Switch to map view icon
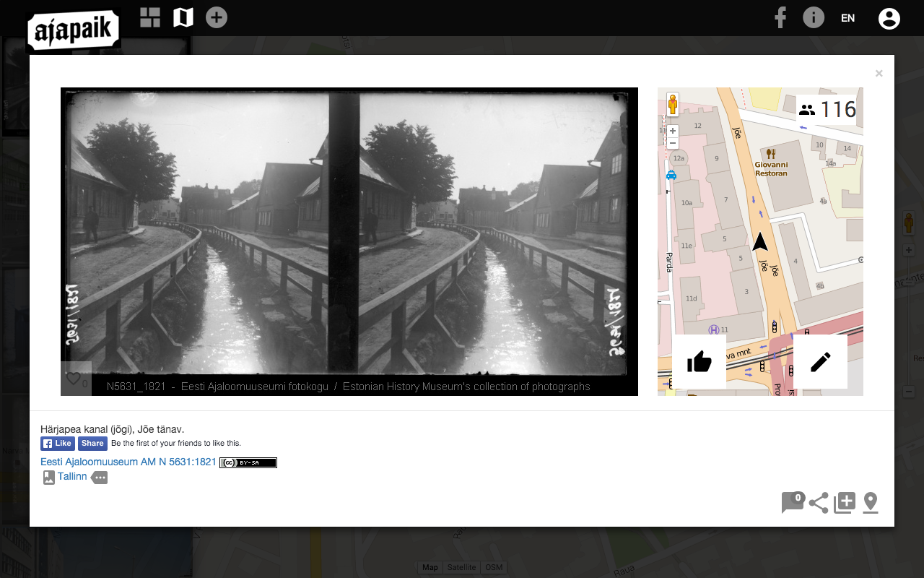 coord(183,17)
